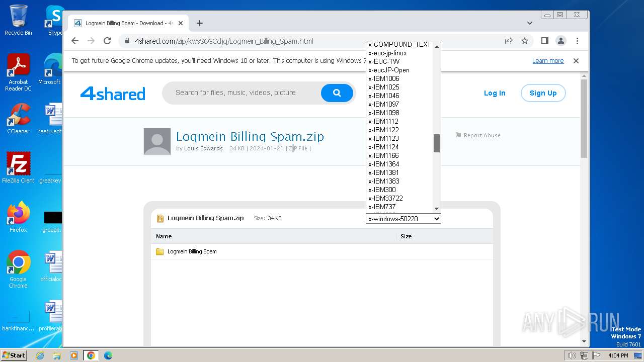Screen dimensions: 644x362
Task: Choose x-IBM1046 from the list
Action: pos(399,96)
